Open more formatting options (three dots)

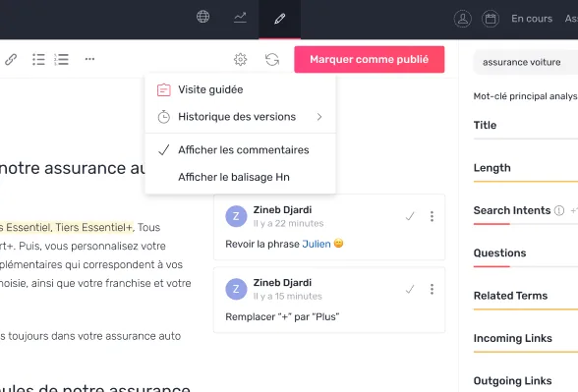coord(89,59)
